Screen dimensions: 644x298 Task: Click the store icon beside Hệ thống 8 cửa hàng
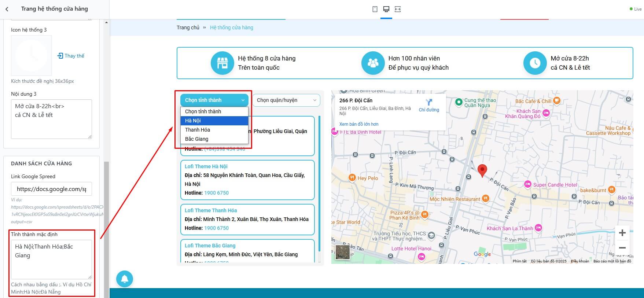coord(222,63)
